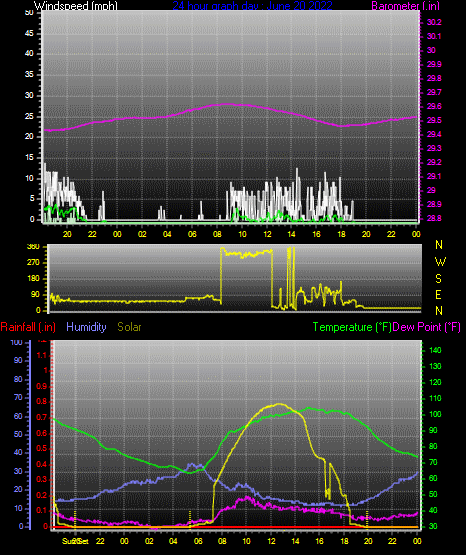Click '140' on the temperature scale
Screen dimensions: 466x555
(x=435, y=350)
